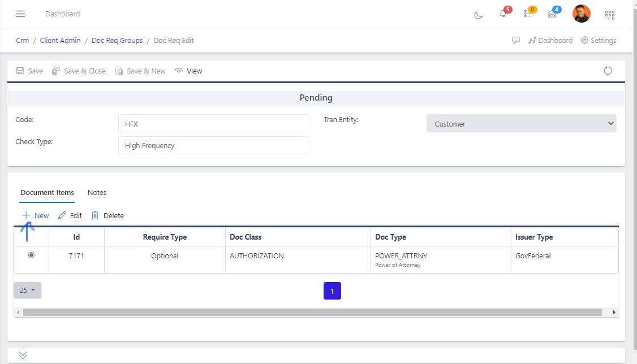637x364 pixels.
Task: Open the Tran Entity Customer dropdown
Action: tap(521, 123)
